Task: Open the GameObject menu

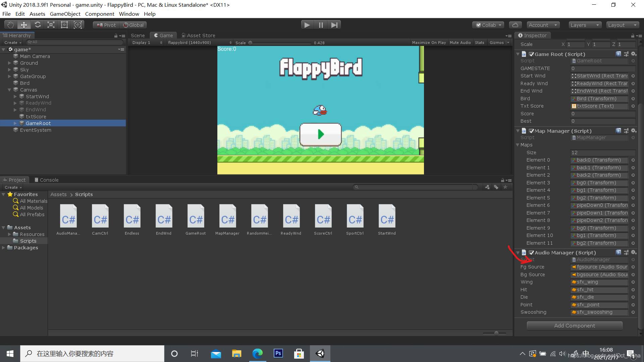Action: tap(65, 14)
